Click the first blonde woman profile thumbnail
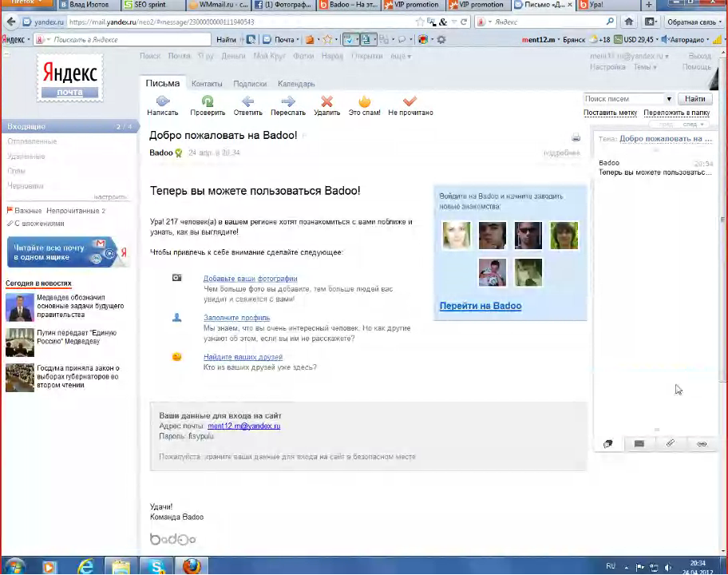Image resolution: width=728 pixels, height=575 pixels. coord(457,236)
